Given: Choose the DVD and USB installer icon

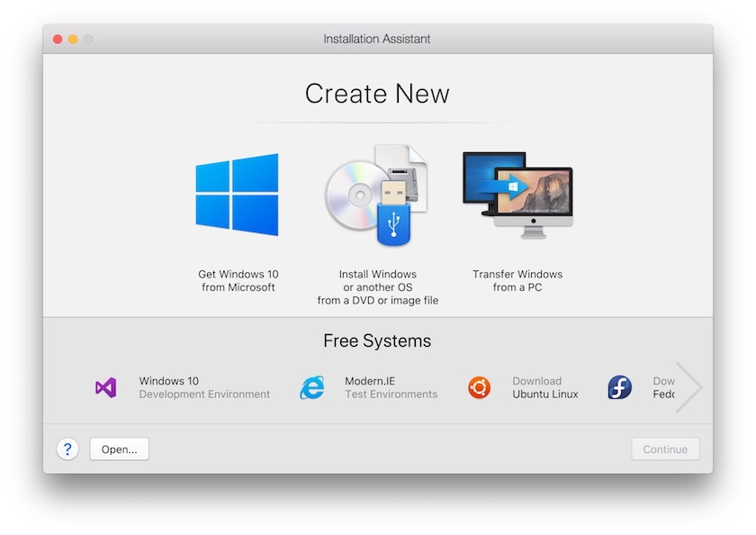Looking at the screenshot, I should point(376,195).
